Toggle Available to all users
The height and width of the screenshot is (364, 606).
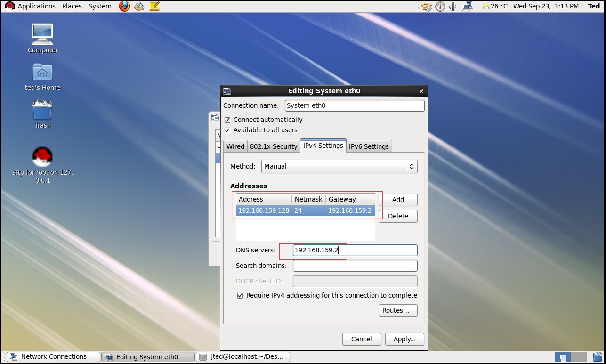tap(227, 130)
